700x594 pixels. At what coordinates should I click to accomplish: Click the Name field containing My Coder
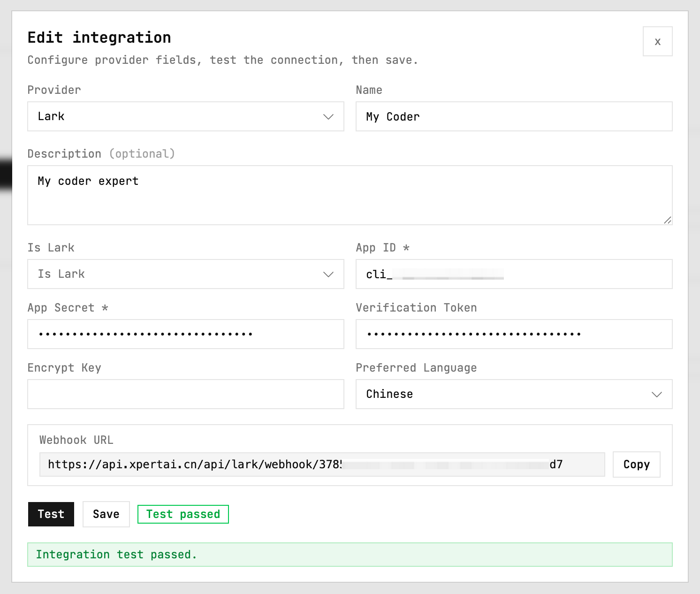click(514, 116)
